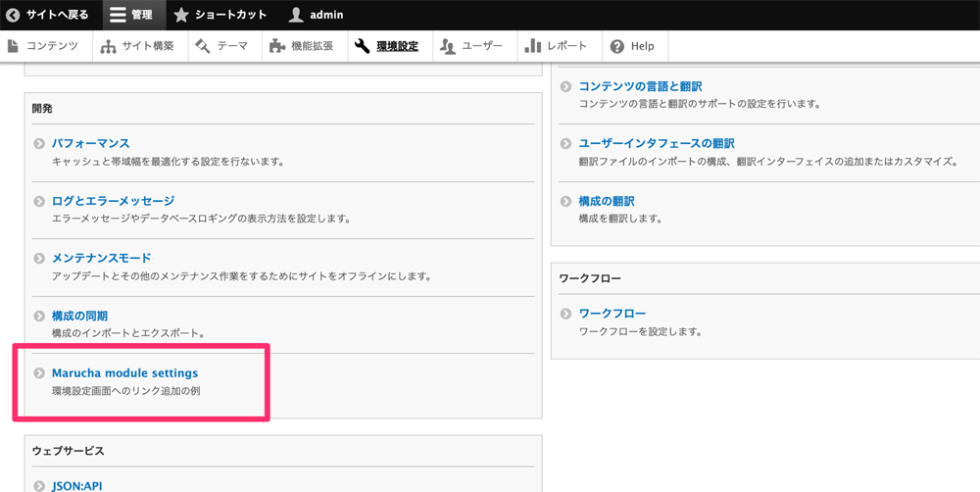Click description コンテンツの言語と翻訳のサポートの設定を行います。
Image resolution: width=980 pixels, height=492 pixels.
click(x=700, y=104)
